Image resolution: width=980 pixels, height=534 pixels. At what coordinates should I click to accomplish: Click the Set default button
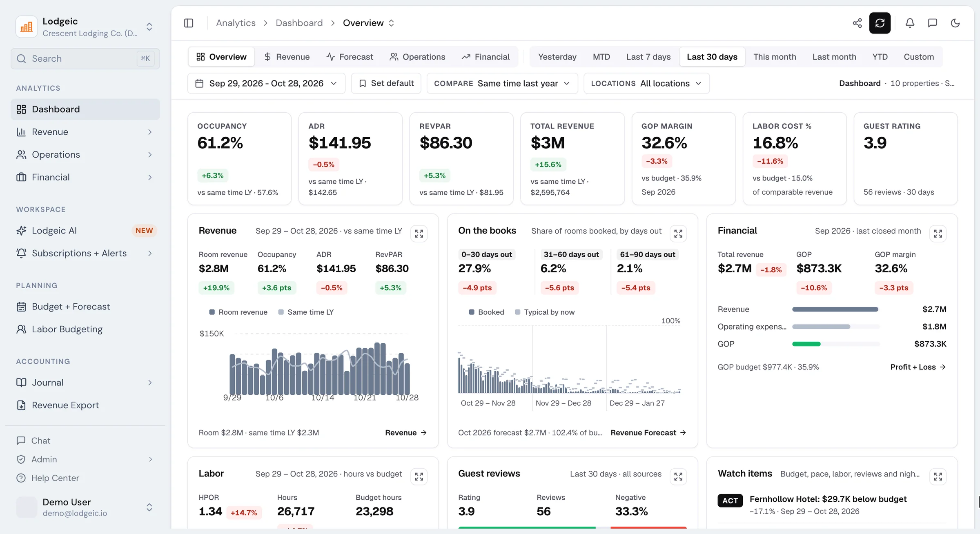click(x=386, y=83)
